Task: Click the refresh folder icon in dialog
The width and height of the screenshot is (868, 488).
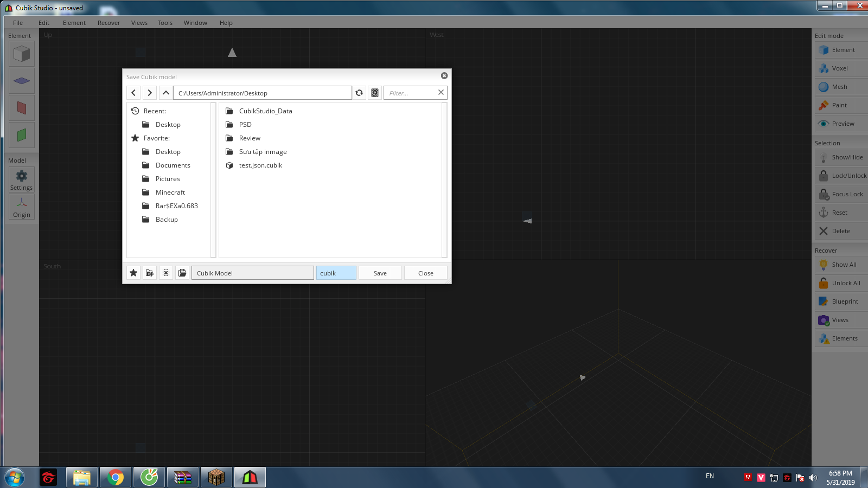Action: coord(359,93)
